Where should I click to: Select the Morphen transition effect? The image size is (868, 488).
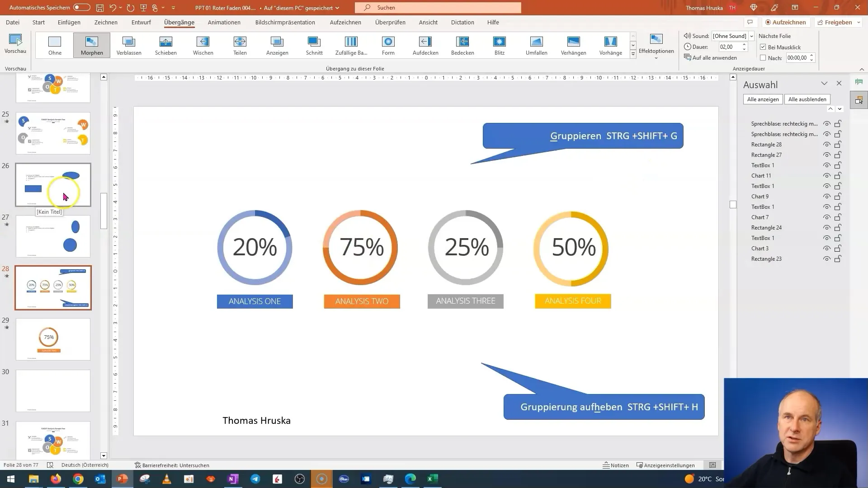(x=92, y=45)
